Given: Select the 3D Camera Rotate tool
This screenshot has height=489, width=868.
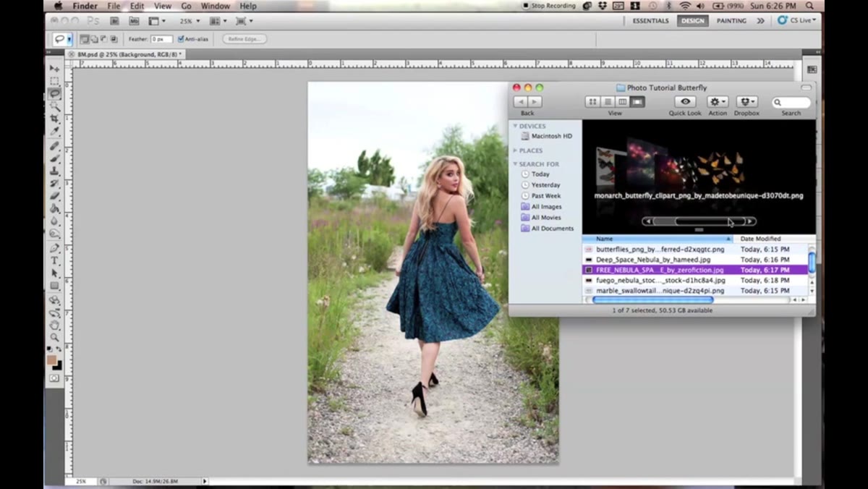Looking at the screenshot, I should point(54,312).
